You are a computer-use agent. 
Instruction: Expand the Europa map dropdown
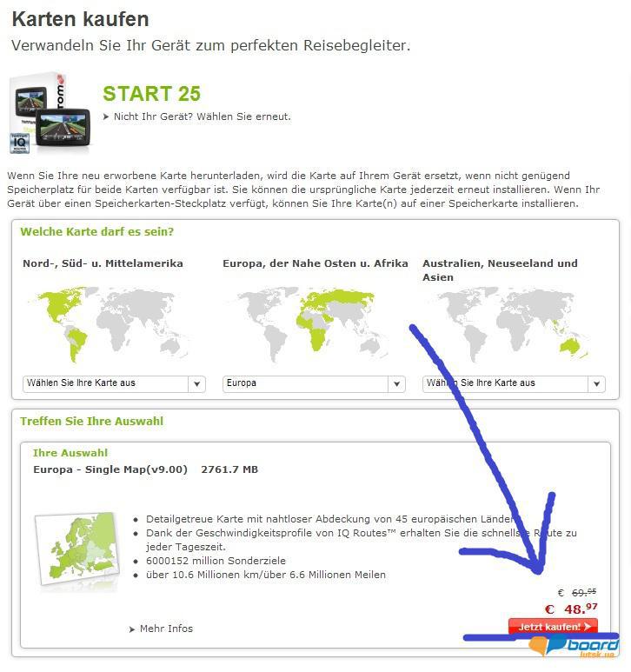pos(314,383)
